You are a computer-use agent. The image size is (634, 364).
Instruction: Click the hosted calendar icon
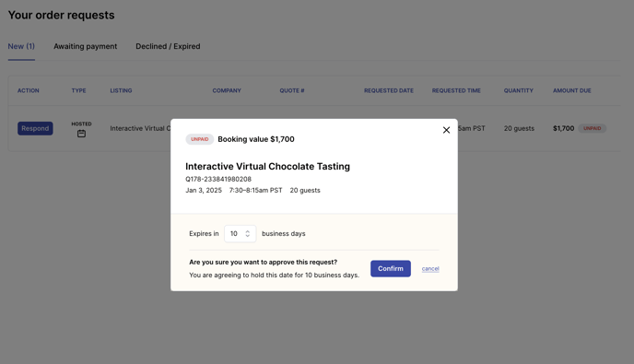point(81,134)
